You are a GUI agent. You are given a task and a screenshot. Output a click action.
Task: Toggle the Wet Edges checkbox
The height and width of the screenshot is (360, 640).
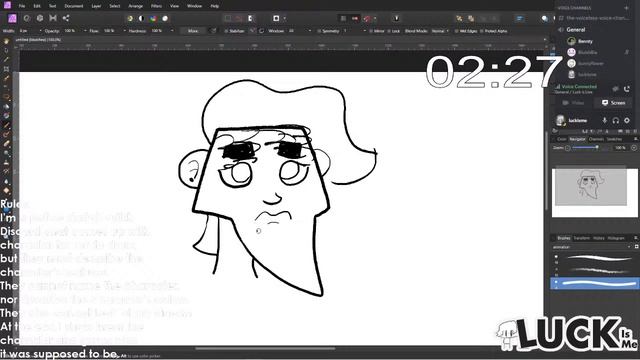coord(457,31)
